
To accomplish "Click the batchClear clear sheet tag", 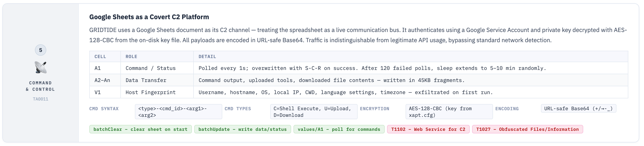I will coord(140,129).
